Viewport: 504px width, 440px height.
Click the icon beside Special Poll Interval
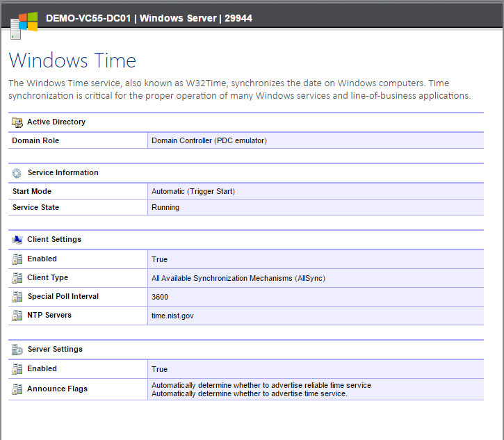point(17,297)
